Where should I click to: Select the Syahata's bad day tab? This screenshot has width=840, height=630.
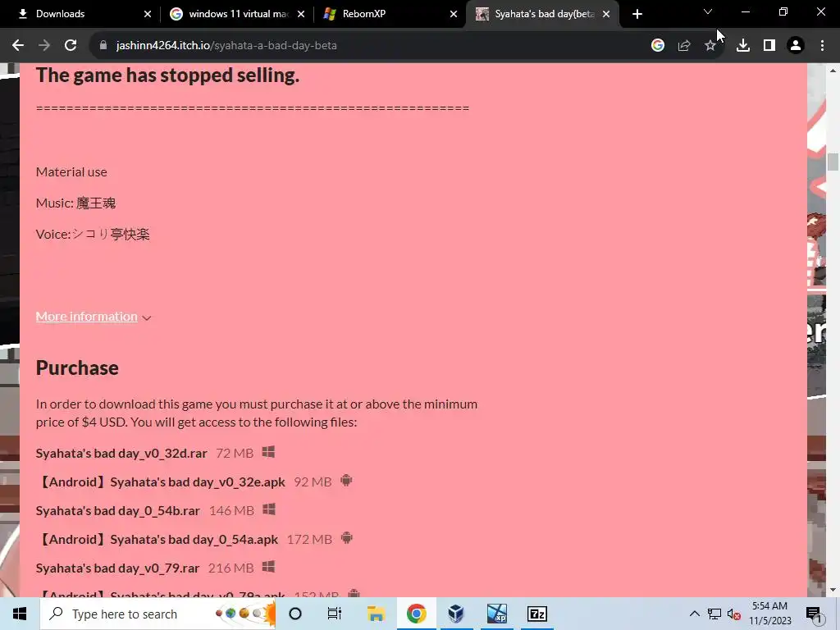(x=543, y=14)
